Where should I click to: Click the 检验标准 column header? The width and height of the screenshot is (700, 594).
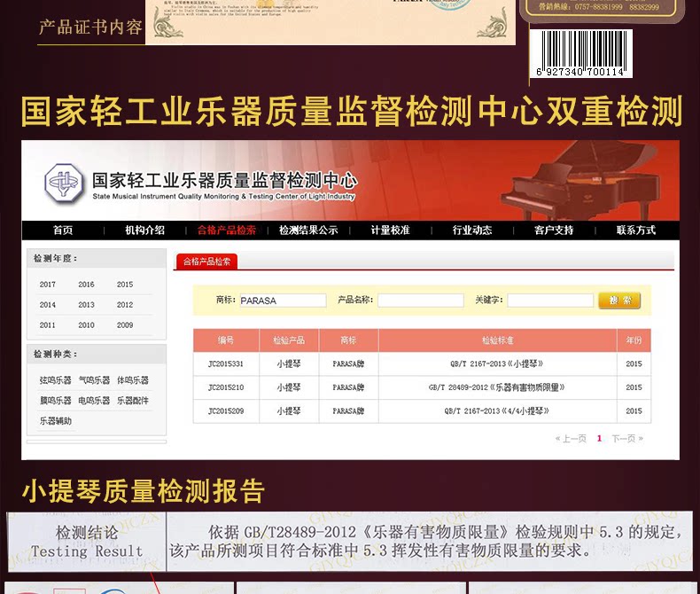tap(498, 340)
